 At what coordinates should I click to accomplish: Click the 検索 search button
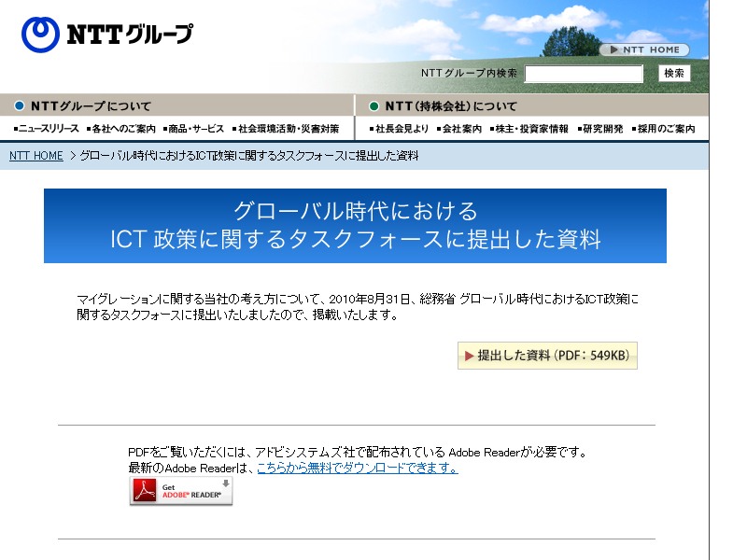pyautogui.click(x=674, y=74)
